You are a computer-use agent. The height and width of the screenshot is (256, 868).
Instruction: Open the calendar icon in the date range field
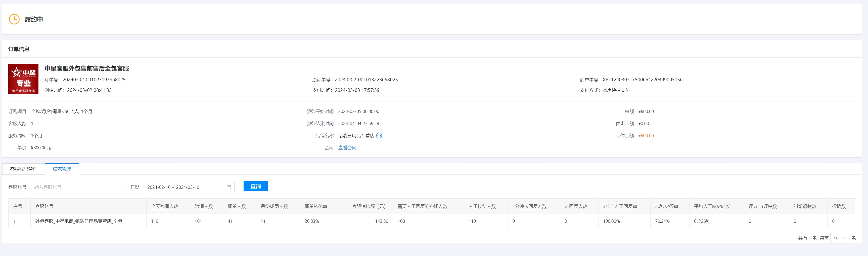[x=229, y=187]
